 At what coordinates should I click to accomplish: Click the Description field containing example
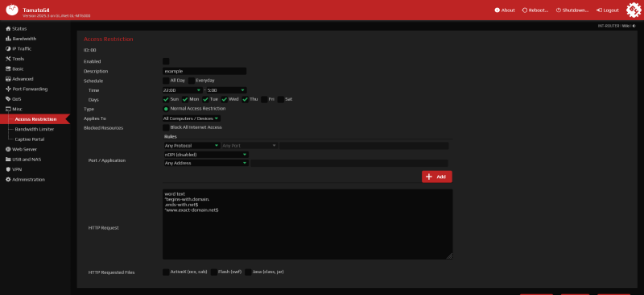(x=204, y=71)
